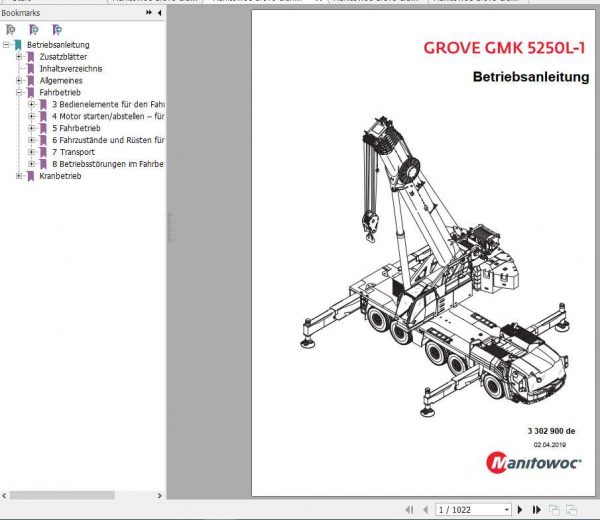Go to the first page
600x520 pixels.
(x=409, y=509)
